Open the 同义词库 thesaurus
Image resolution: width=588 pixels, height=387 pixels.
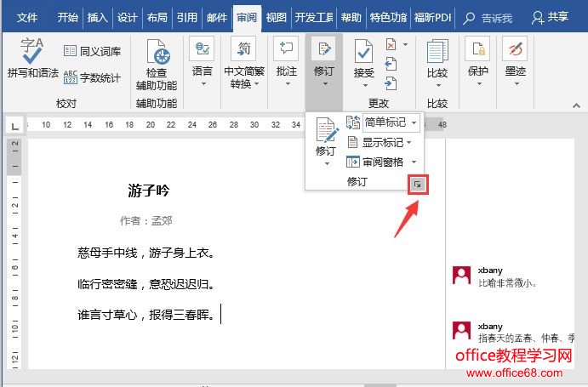92,51
